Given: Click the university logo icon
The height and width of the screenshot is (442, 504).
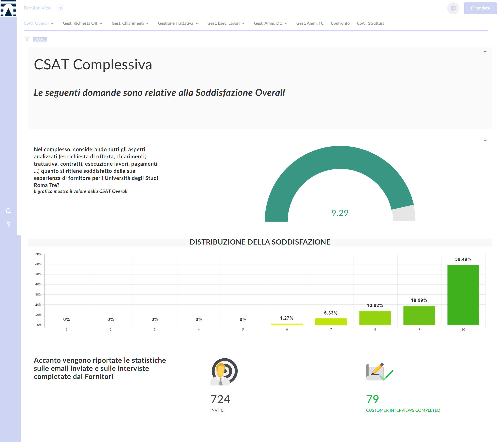Looking at the screenshot, I should 8,8.
